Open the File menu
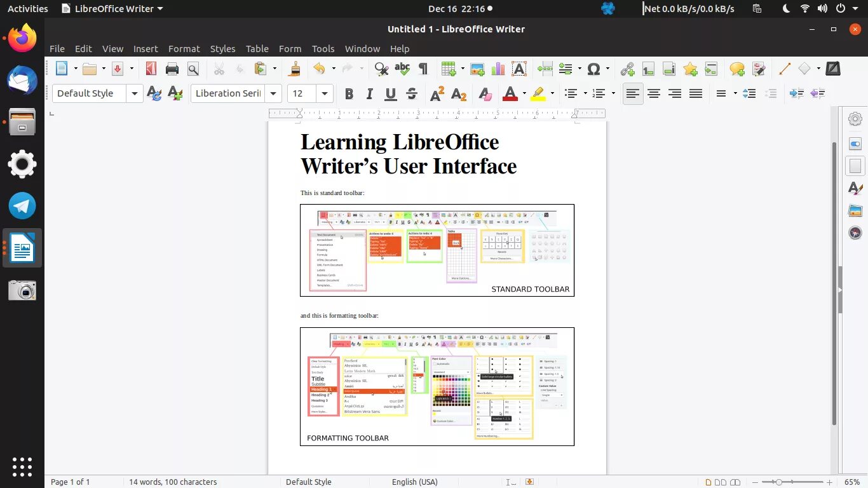The width and height of the screenshot is (868, 488). [57, 48]
